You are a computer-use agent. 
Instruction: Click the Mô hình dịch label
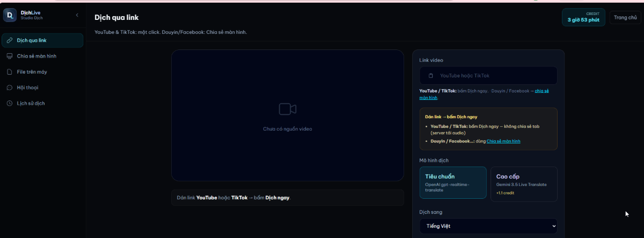[x=434, y=160]
